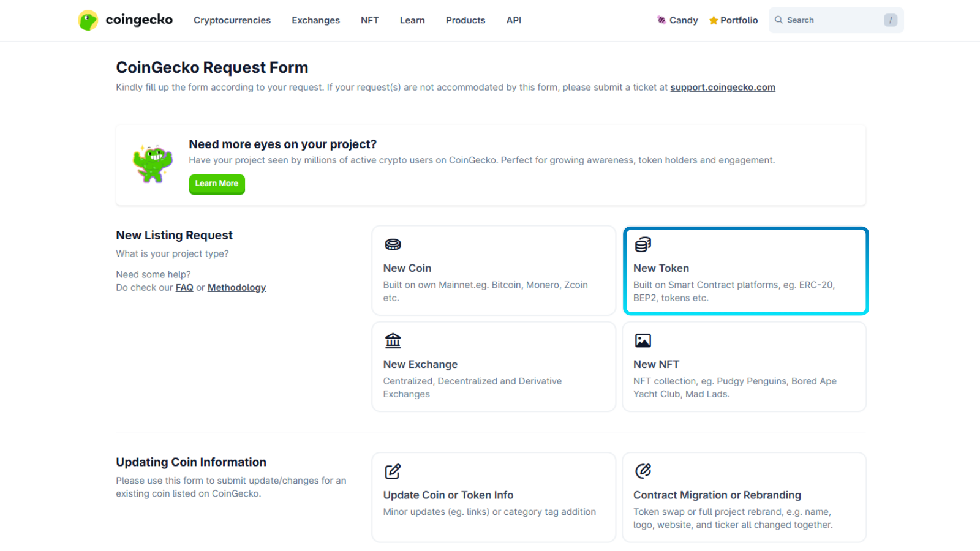The width and height of the screenshot is (980, 551).
Task: Click 'Built on own Mainnet' description
Action: point(486,291)
